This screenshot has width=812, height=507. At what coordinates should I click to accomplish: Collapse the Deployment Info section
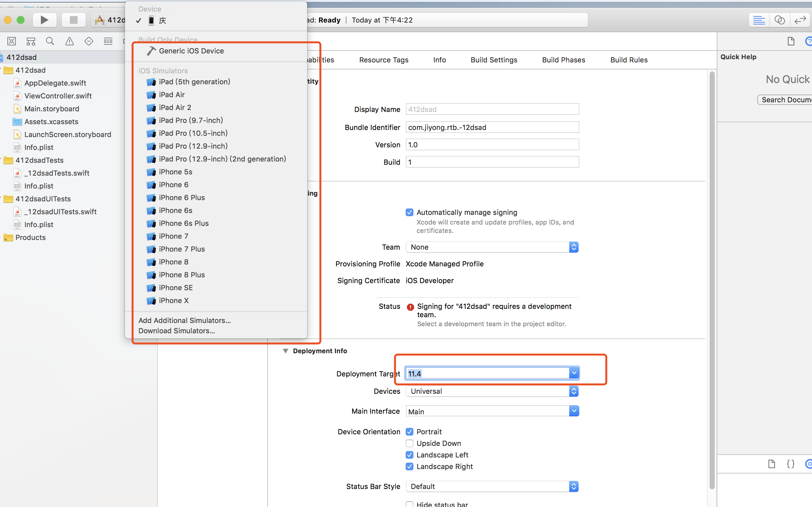285,351
